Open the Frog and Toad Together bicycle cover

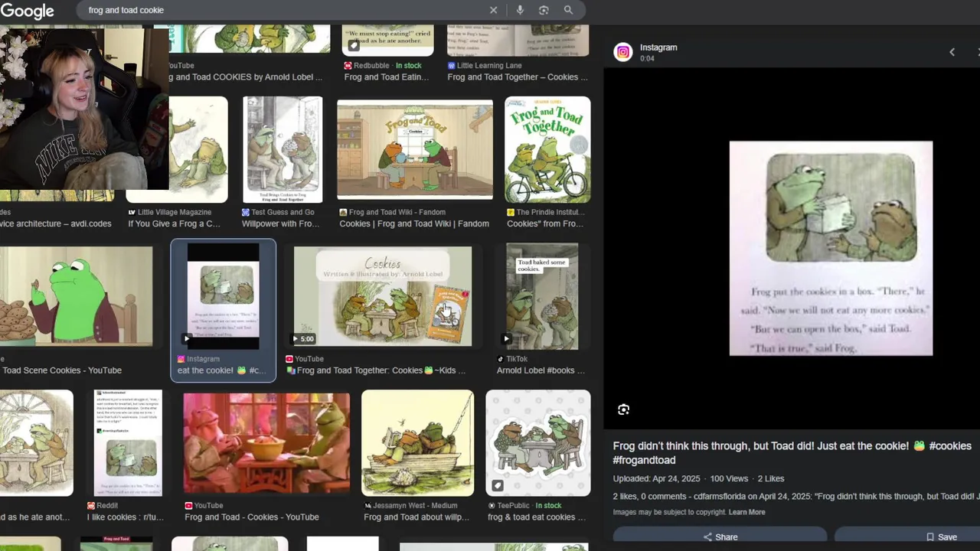[x=547, y=150]
